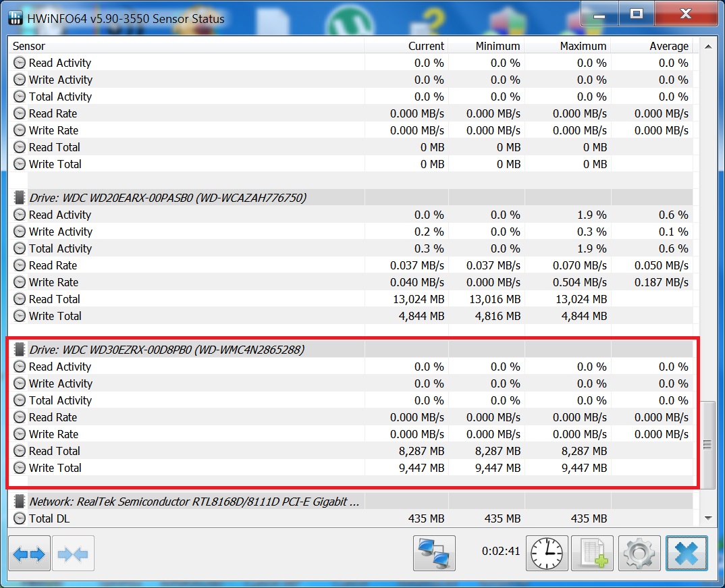Open sensor settings gear button
The image size is (725, 588).
tap(639, 554)
